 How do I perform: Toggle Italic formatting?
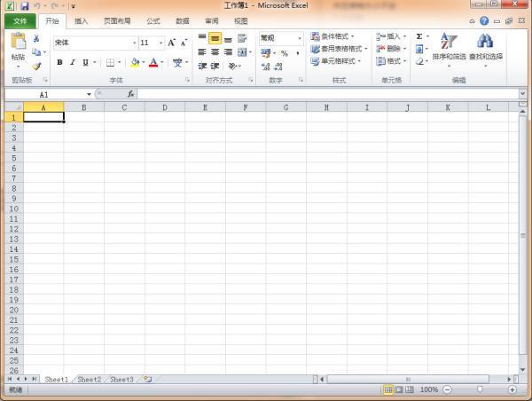(x=72, y=63)
